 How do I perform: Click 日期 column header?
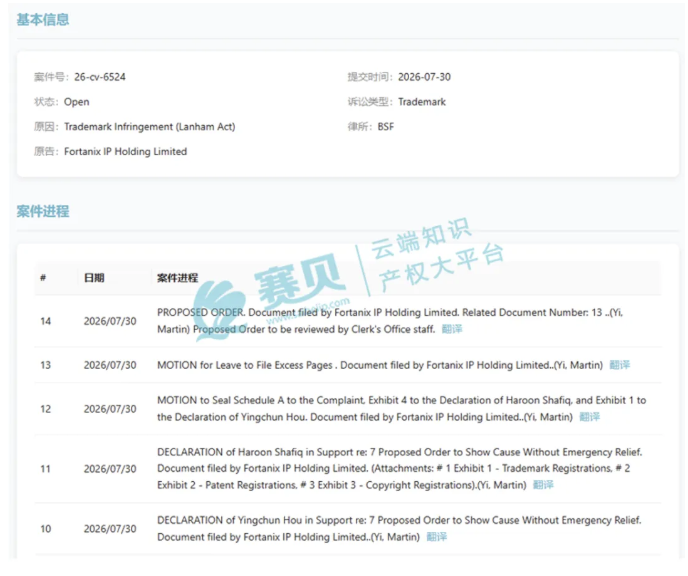tap(94, 278)
